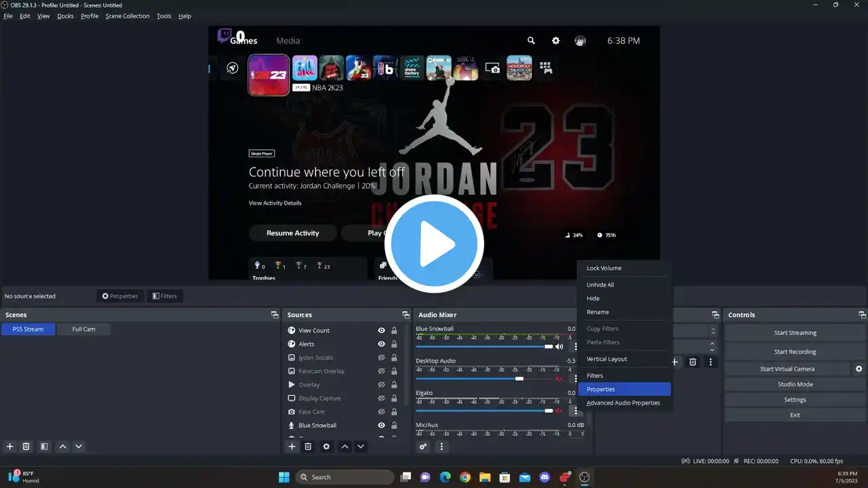The width and height of the screenshot is (868, 488).
Task: Click the Windows Start button
Action: [283, 477]
